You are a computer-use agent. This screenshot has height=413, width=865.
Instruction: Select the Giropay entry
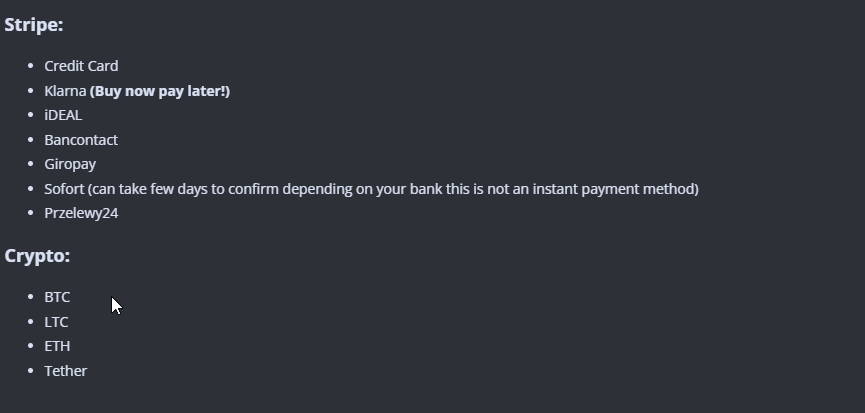(x=70, y=164)
